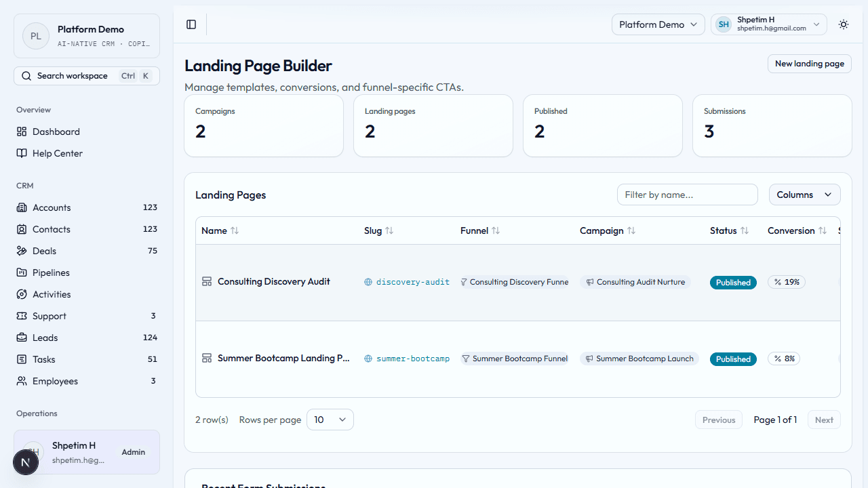Viewport: 868px width, 488px height.
Task: Open the summer-bootcamp slug link
Action: click(413, 359)
